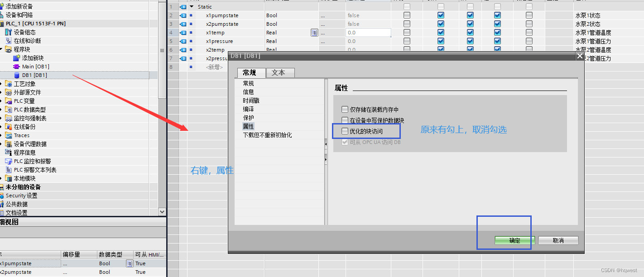Click the External source files (外部源文件) icon
644x277 pixels.
coord(9,92)
